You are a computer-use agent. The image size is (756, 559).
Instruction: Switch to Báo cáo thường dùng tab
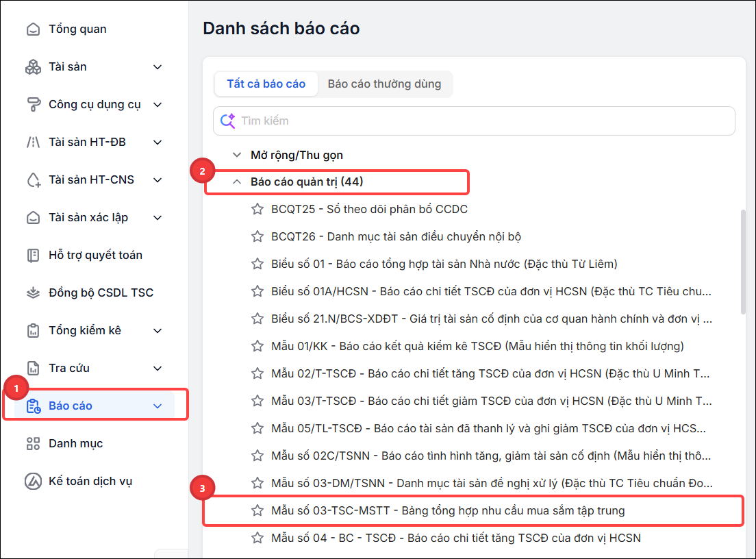pos(384,84)
